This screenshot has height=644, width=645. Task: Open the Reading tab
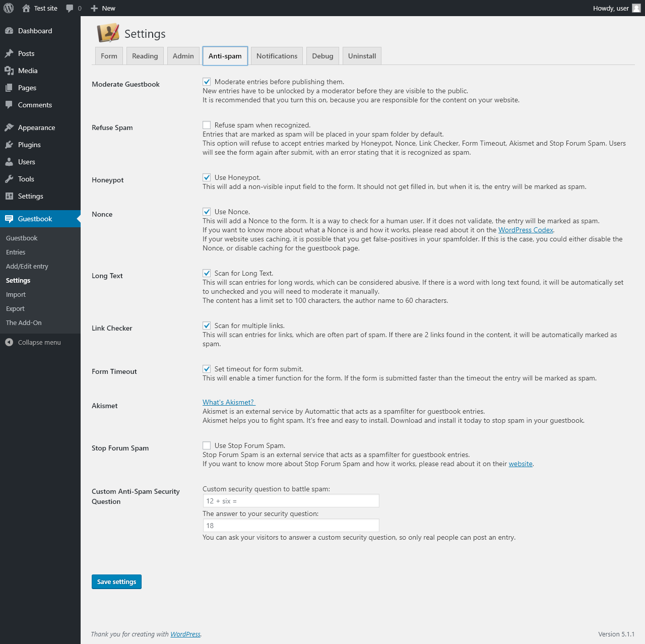[145, 56]
